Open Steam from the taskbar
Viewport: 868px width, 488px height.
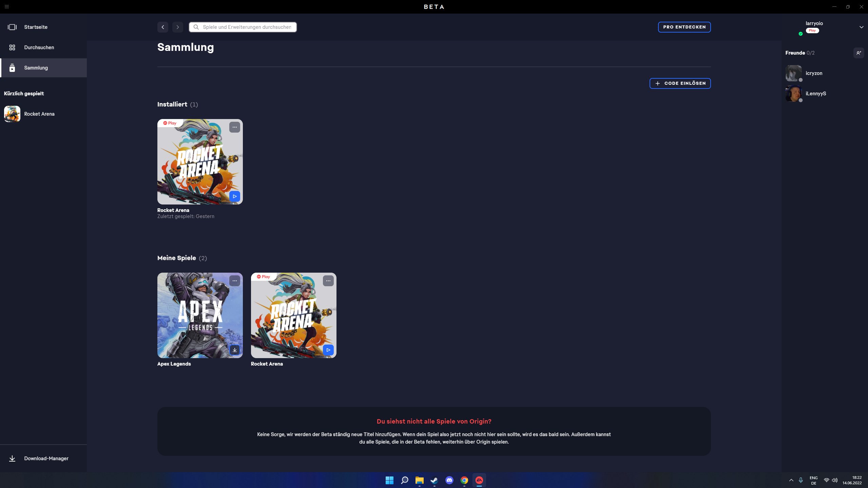point(434,481)
